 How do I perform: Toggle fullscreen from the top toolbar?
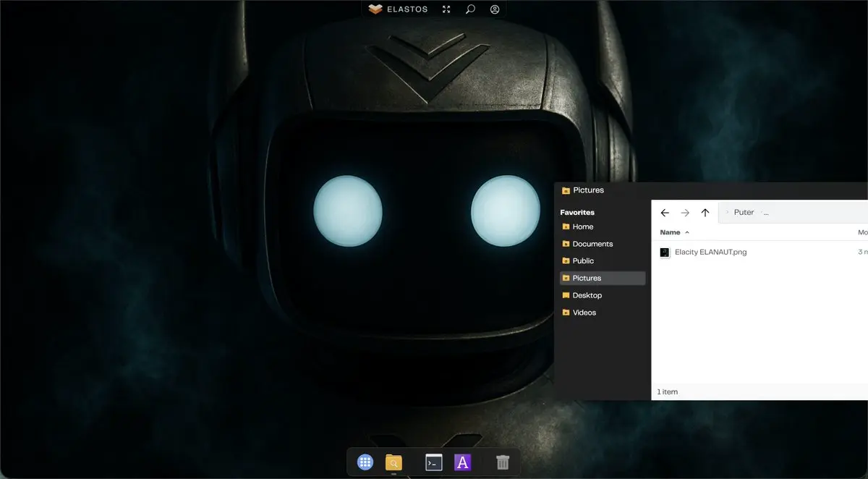pyautogui.click(x=446, y=9)
